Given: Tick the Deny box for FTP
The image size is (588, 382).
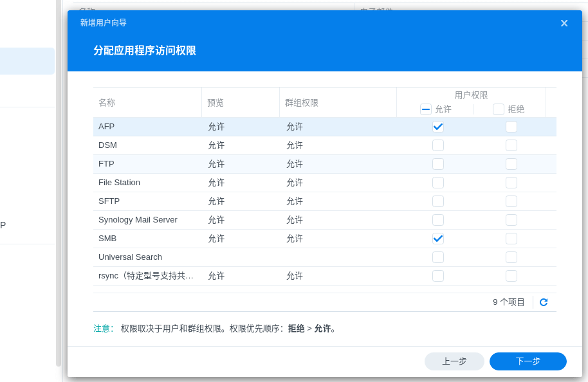Looking at the screenshot, I should (511, 164).
